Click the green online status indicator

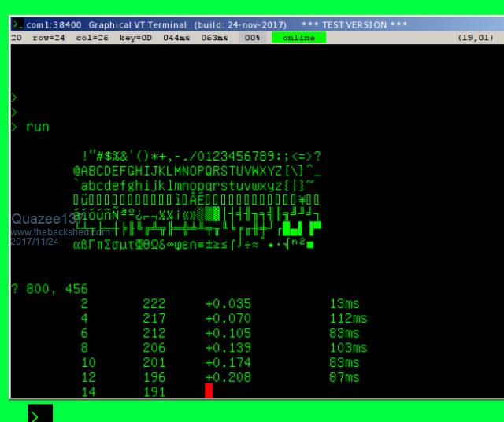click(298, 38)
